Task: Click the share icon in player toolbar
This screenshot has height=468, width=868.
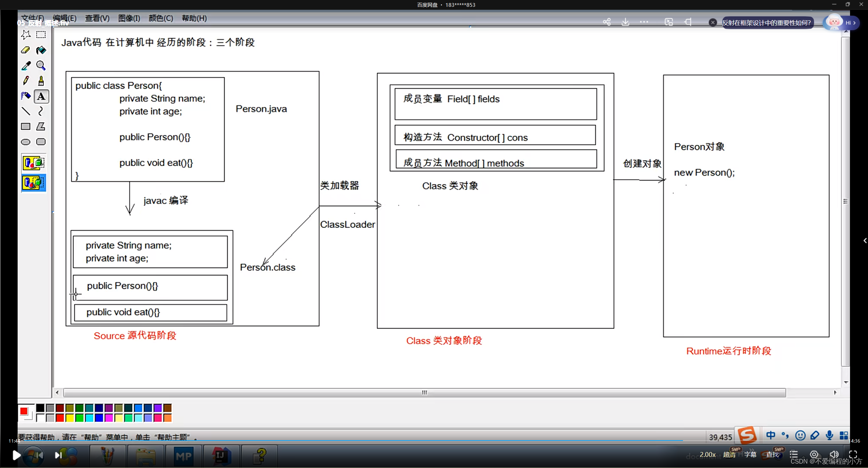Action: tap(607, 22)
